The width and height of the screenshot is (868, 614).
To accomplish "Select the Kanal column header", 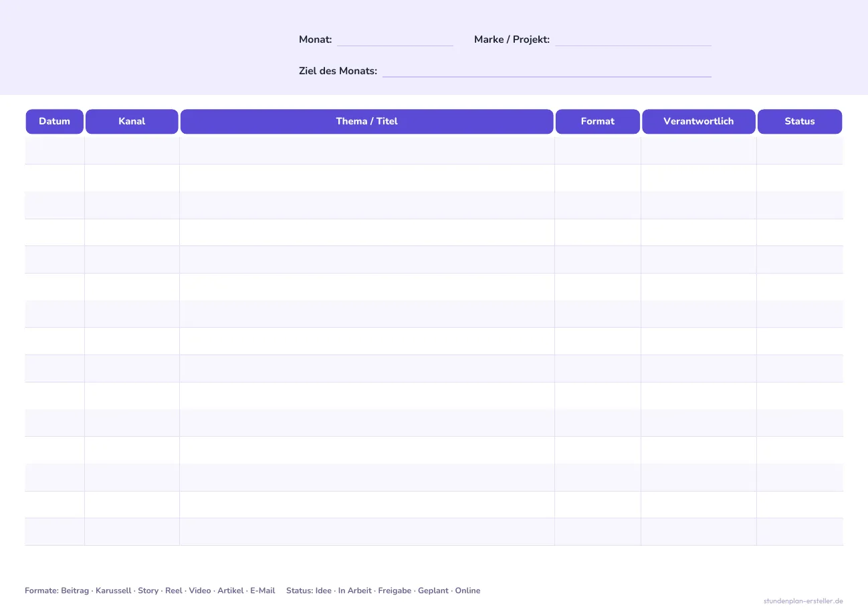I will (132, 122).
